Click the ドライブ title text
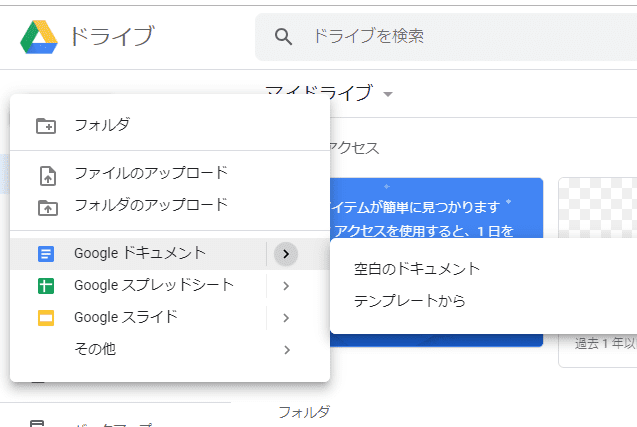This screenshot has width=637, height=427. click(x=112, y=37)
